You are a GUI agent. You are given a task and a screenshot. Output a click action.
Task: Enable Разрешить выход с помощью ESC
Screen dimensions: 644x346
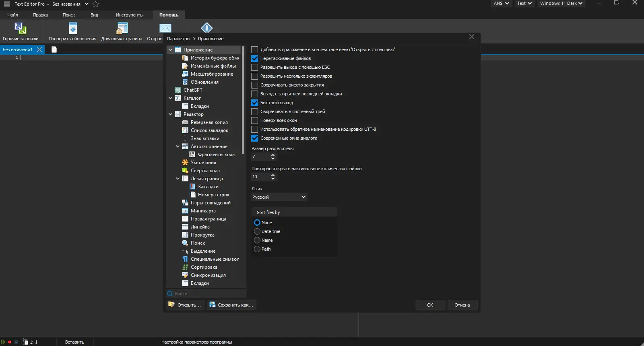tap(255, 67)
